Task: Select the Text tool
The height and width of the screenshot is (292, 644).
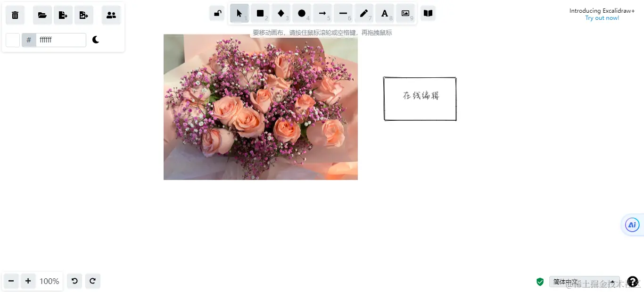Action: pos(385,13)
